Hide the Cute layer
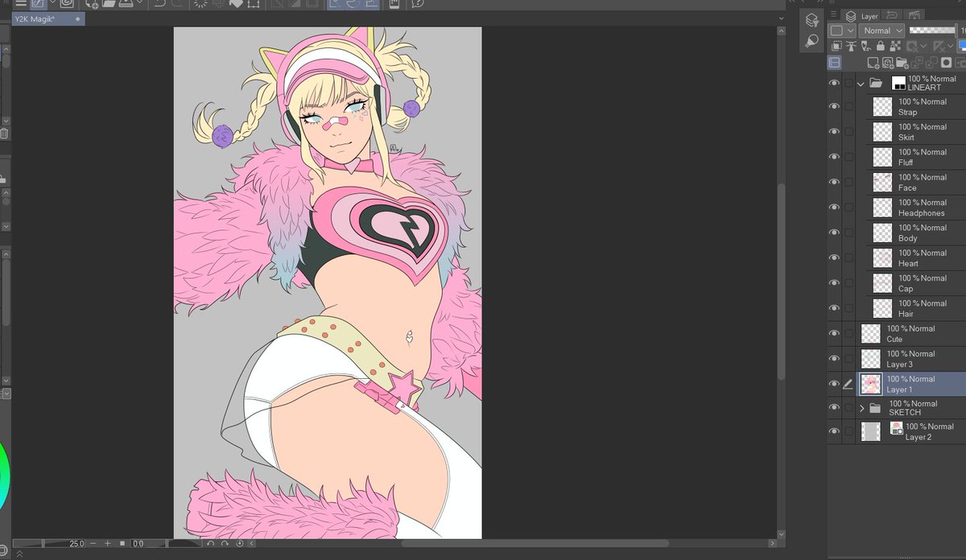966x560 pixels. [834, 333]
